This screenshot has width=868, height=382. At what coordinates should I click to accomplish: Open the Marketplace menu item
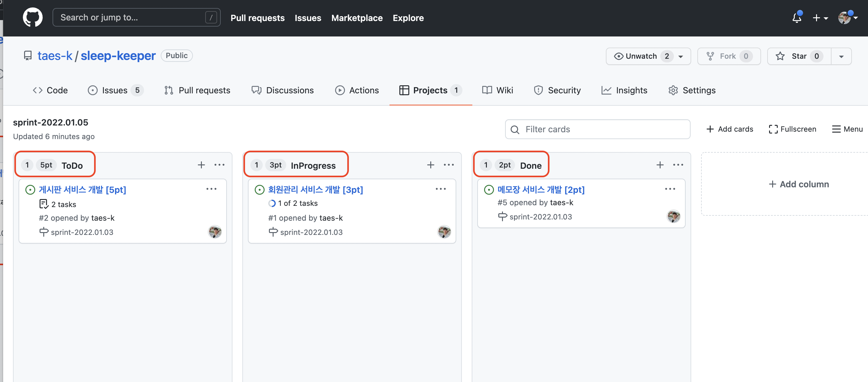[x=357, y=18]
